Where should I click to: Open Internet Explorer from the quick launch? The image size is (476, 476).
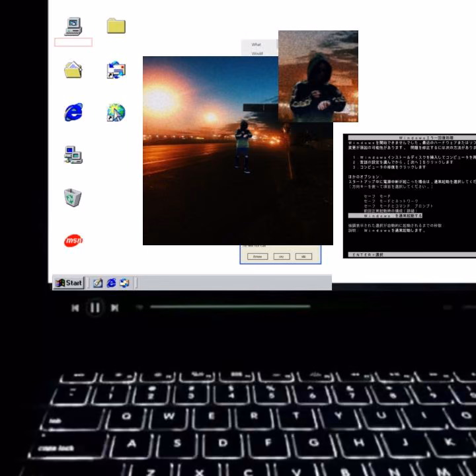click(111, 283)
